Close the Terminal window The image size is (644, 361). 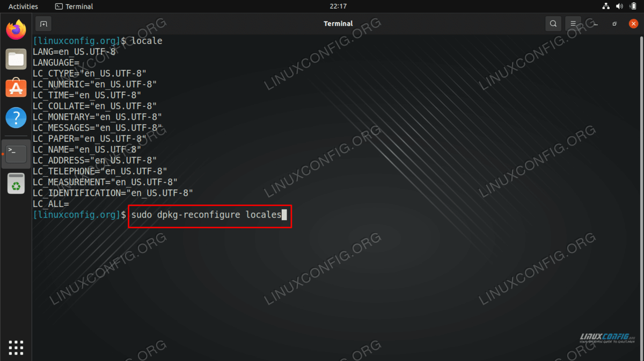tap(633, 24)
